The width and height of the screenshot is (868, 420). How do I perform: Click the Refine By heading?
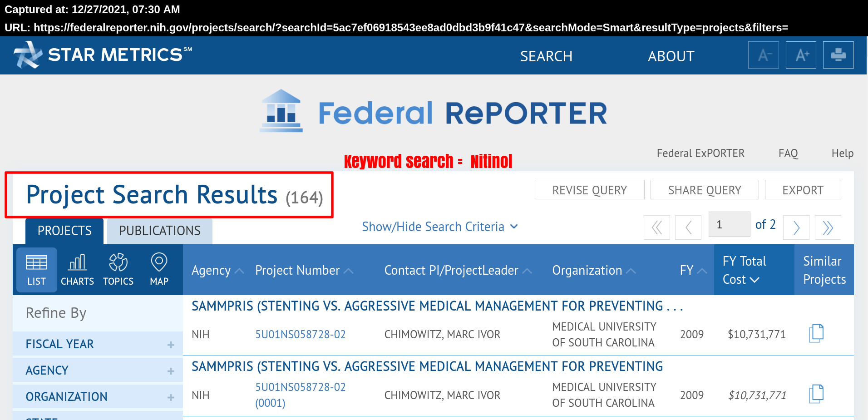tap(56, 313)
